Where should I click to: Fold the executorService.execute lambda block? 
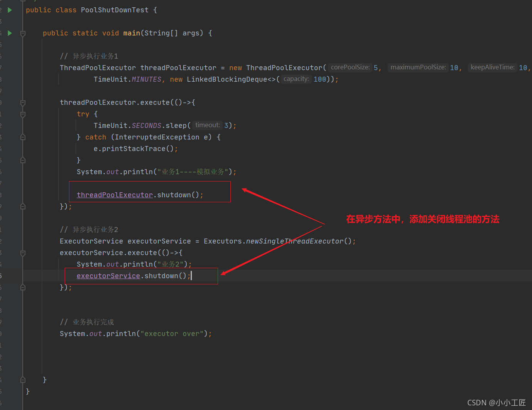coord(23,253)
